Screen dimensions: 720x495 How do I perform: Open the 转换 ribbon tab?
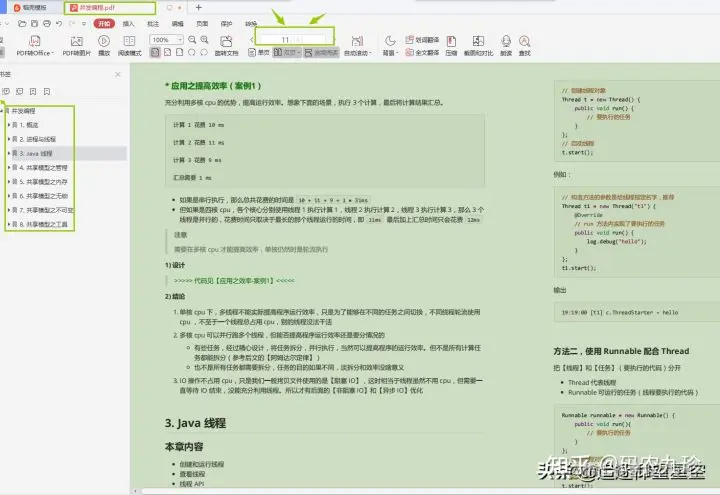point(251,23)
